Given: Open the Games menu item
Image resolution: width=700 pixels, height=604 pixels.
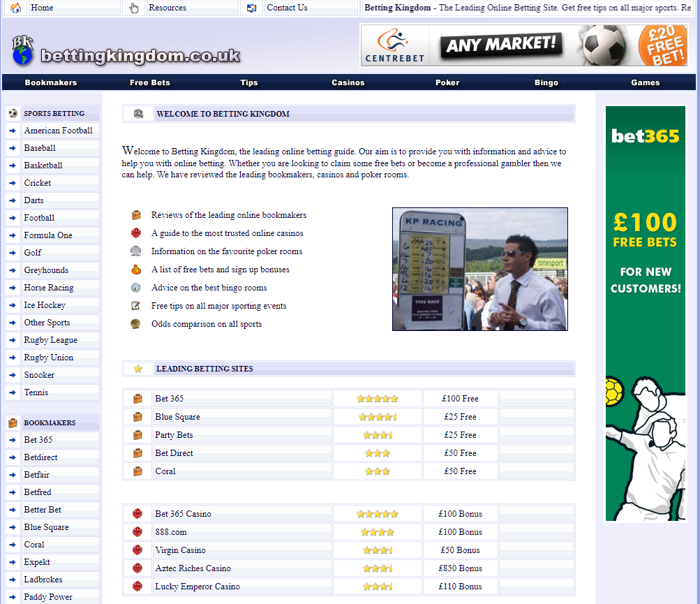Looking at the screenshot, I should [x=646, y=82].
